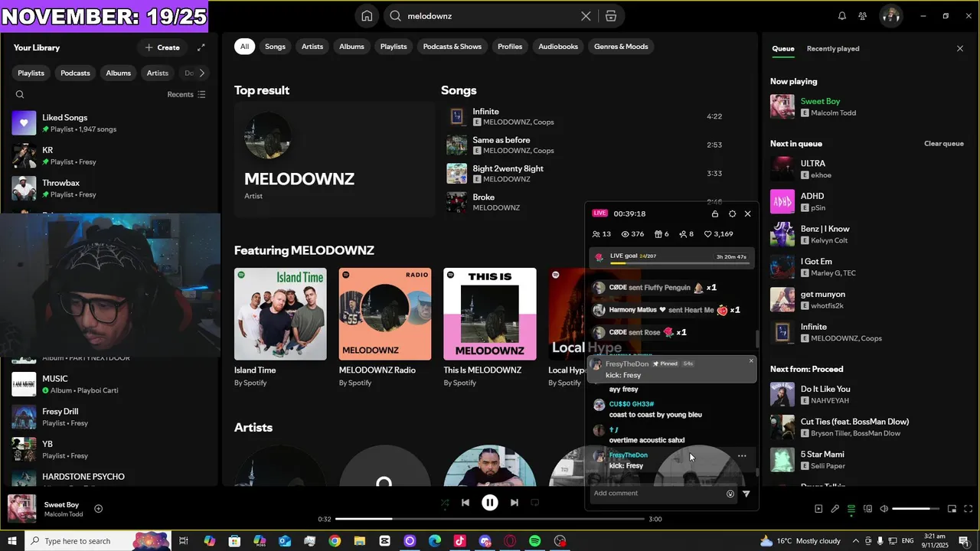Viewport: 980px width, 551px height.
Task: Toggle the lyrics microphone icon
Action: 835,509
